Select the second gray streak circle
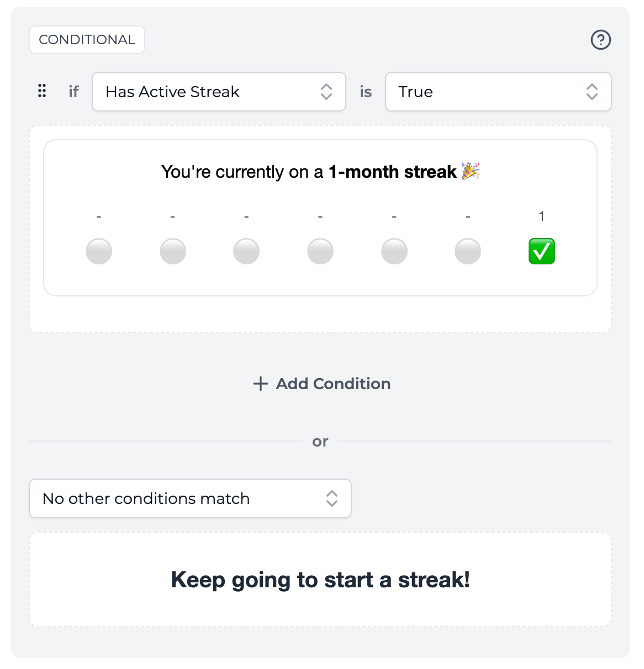644x669 pixels. pyautogui.click(x=173, y=251)
